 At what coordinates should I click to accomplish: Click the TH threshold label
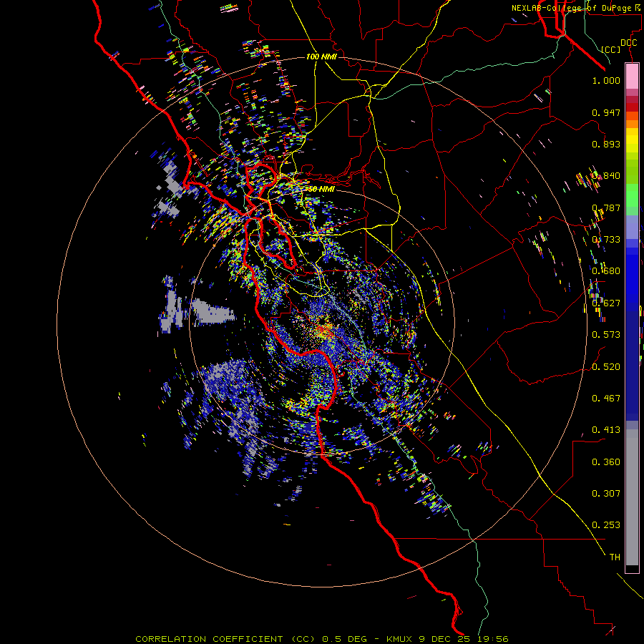(x=615, y=557)
